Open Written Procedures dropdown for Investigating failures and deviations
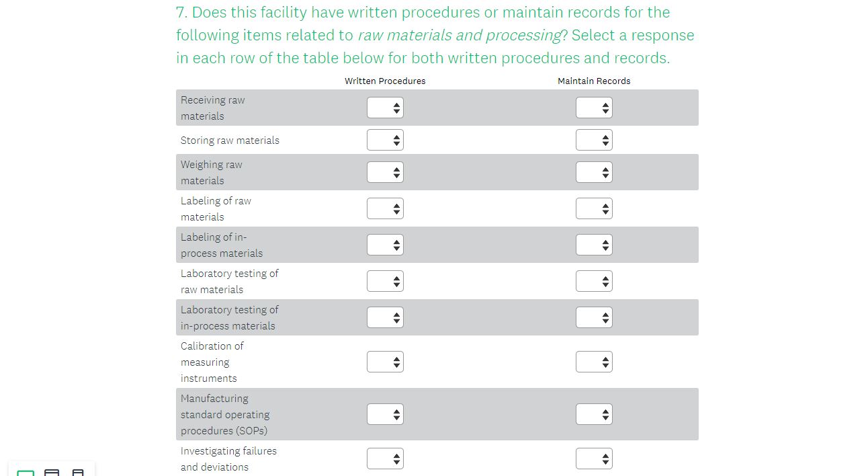The image size is (868, 476). click(x=385, y=459)
